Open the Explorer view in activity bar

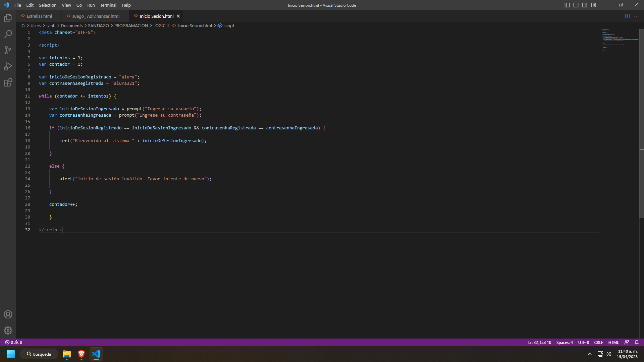tap(8, 18)
